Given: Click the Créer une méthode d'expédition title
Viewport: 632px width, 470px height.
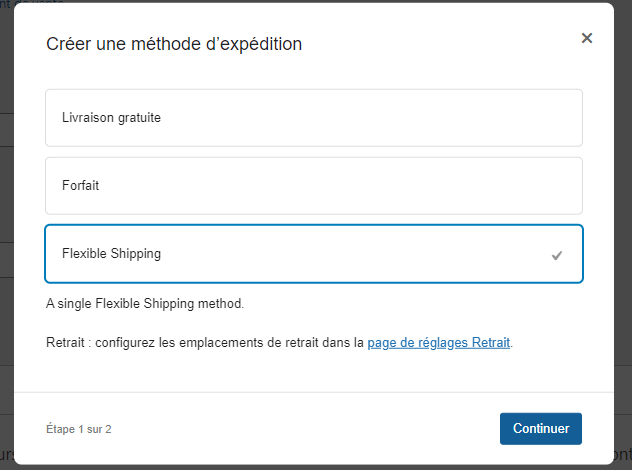Looking at the screenshot, I should click(x=174, y=44).
